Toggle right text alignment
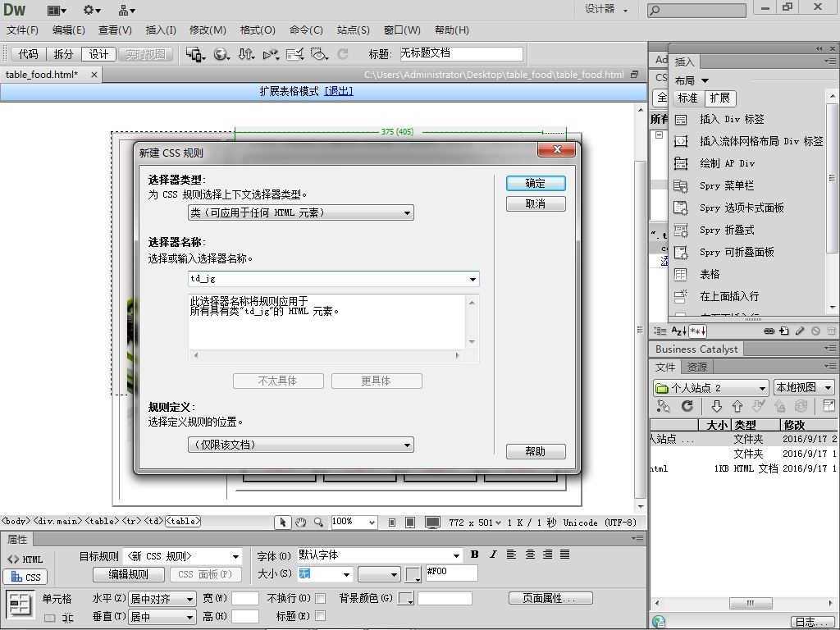 547,555
